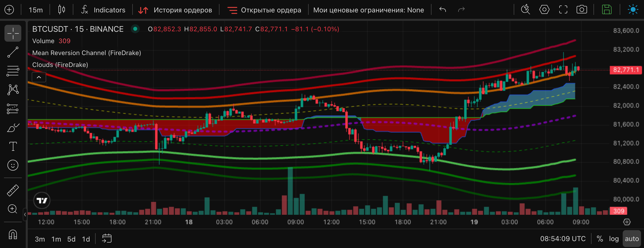This screenshot has height=248, width=644.
Task: Select the crosshair cursor tool
Action: tap(13, 33)
